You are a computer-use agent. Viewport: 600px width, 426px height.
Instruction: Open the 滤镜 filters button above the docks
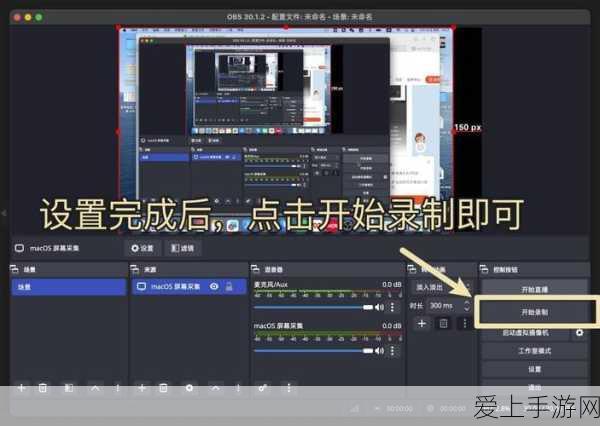tap(183, 248)
